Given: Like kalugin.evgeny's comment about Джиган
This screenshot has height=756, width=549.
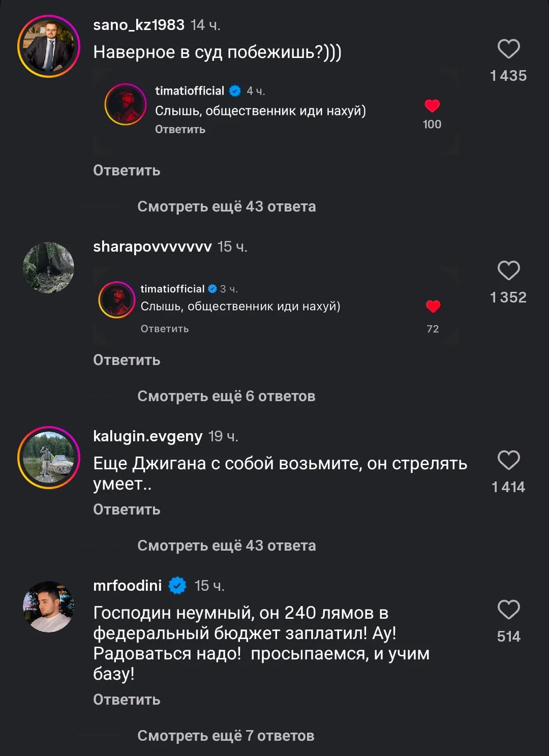Looking at the screenshot, I should point(508,460).
